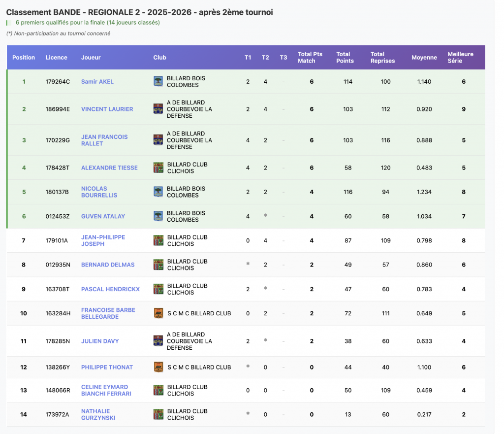Select BERNARD DELMAS player name
Viewport: 504px width, 434px height.
[108, 265]
